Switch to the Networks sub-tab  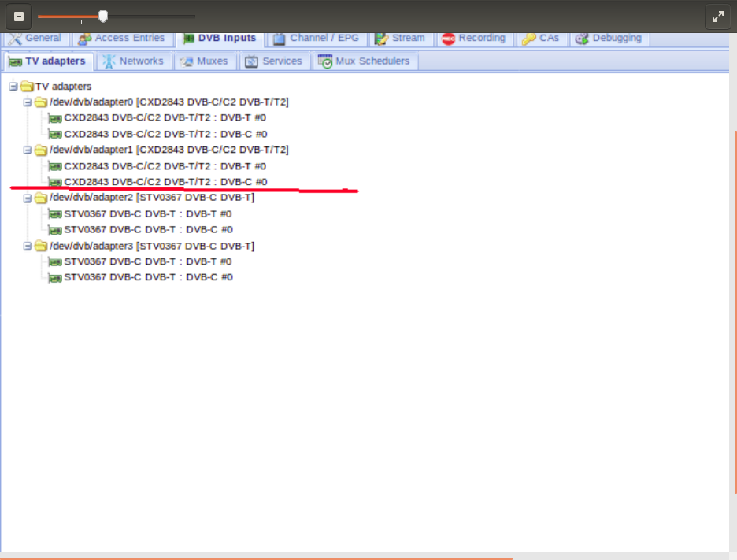click(x=134, y=61)
